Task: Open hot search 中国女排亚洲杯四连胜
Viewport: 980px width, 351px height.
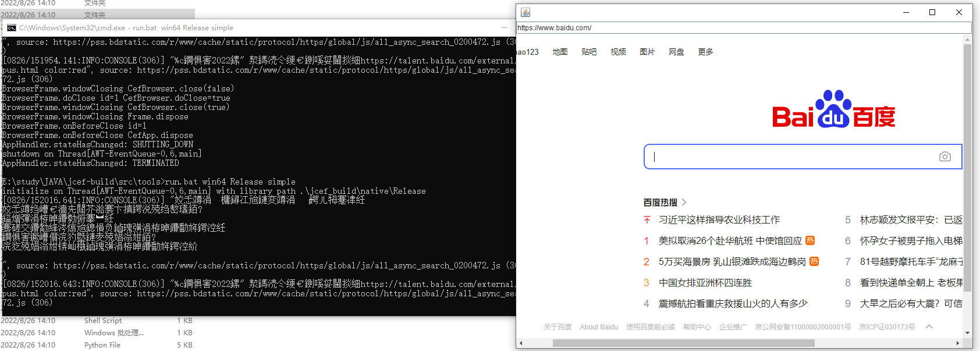Action: (705, 282)
